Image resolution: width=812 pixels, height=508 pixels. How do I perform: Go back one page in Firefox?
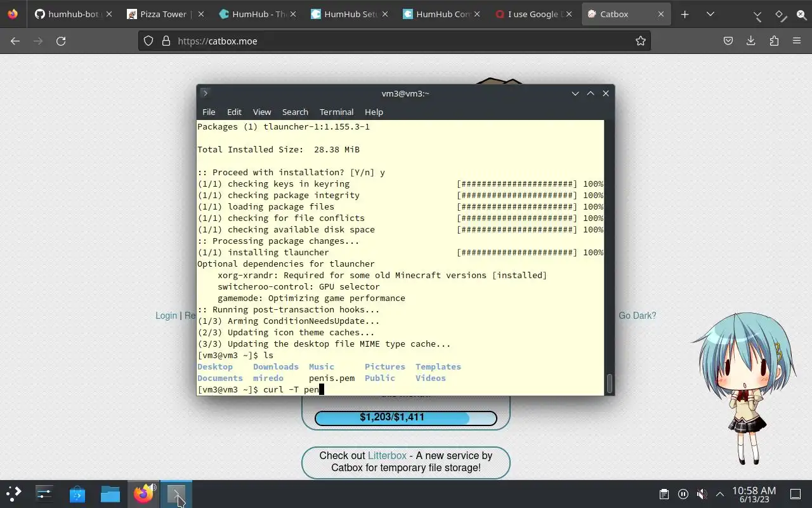(15, 41)
